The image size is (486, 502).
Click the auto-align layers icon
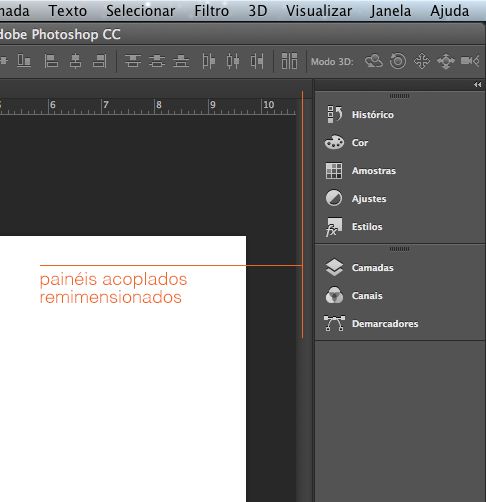tap(289, 61)
